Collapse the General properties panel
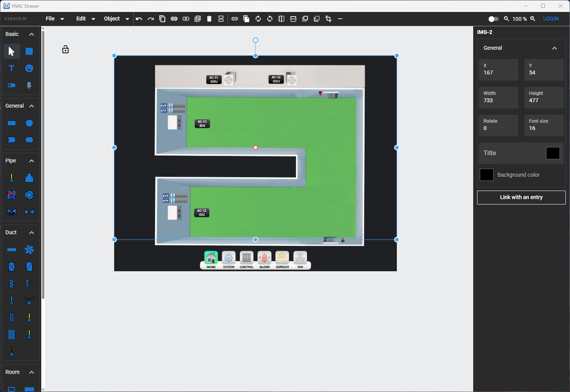Image resolution: width=570 pixels, height=392 pixels. [x=554, y=48]
